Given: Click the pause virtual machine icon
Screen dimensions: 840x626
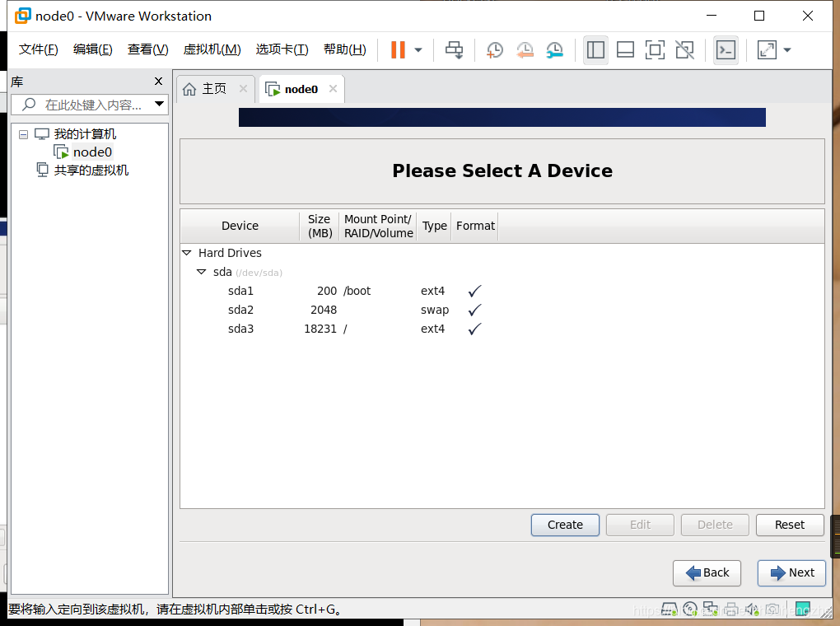Looking at the screenshot, I should (398, 50).
